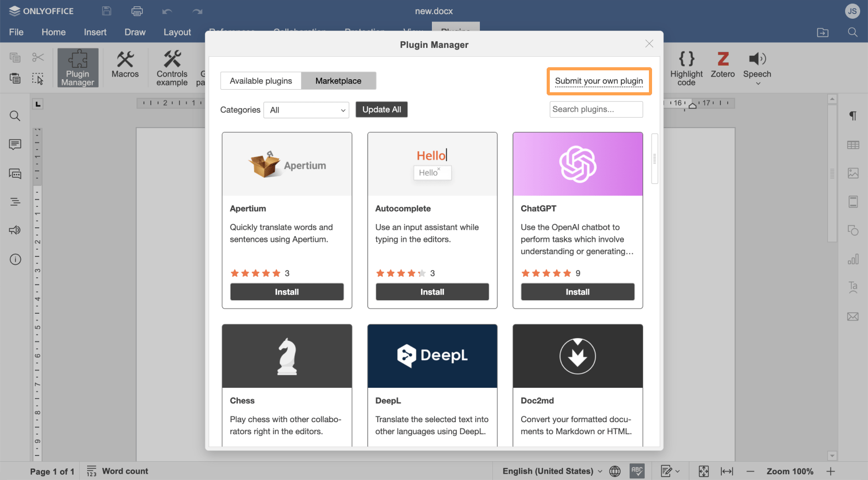The image size is (868, 480).
Task: Open mail merge settings envelope icon
Action: click(853, 316)
